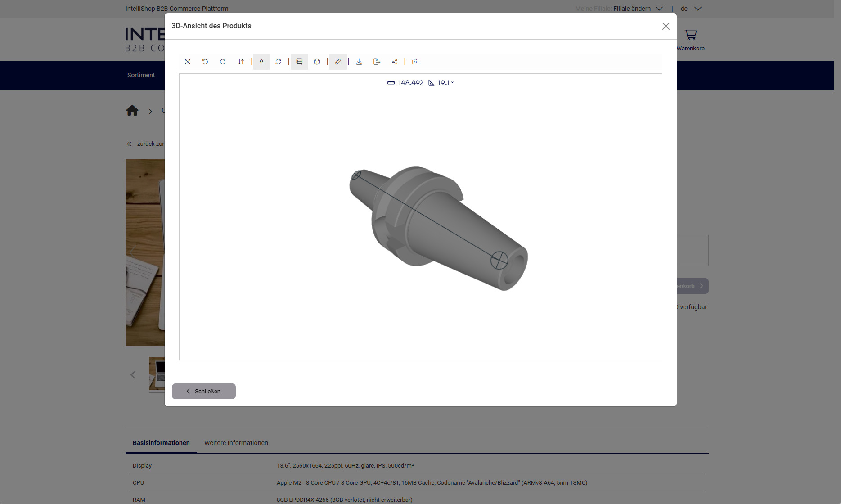Rotate model counter-clockwise with the left rotate icon
The image size is (841, 504).
click(205, 62)
